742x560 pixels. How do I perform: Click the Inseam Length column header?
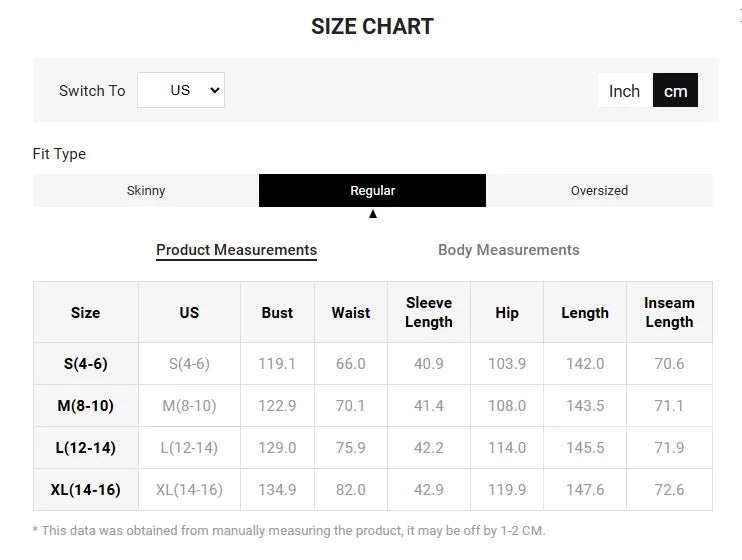click(x=669, y=313)
